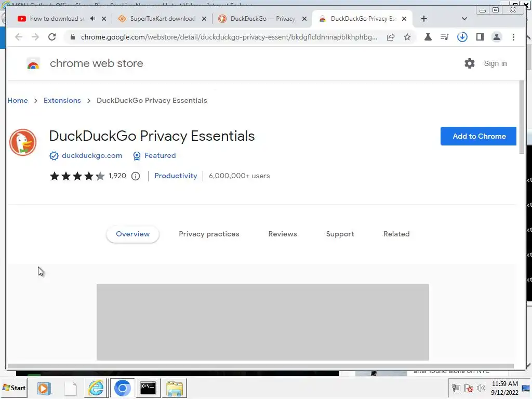Click the star rating row
This screenshot has height=399, width=532.
[77, 176]
